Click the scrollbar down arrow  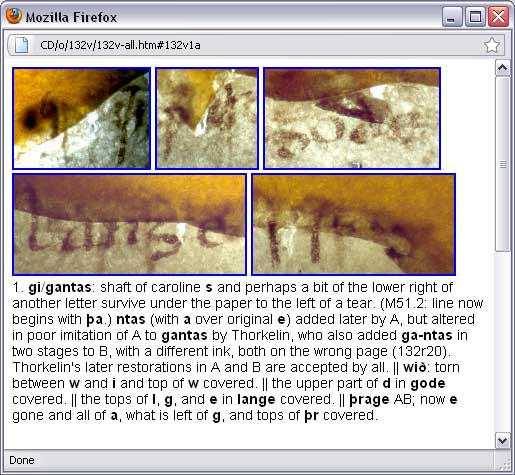pos(502,440)
